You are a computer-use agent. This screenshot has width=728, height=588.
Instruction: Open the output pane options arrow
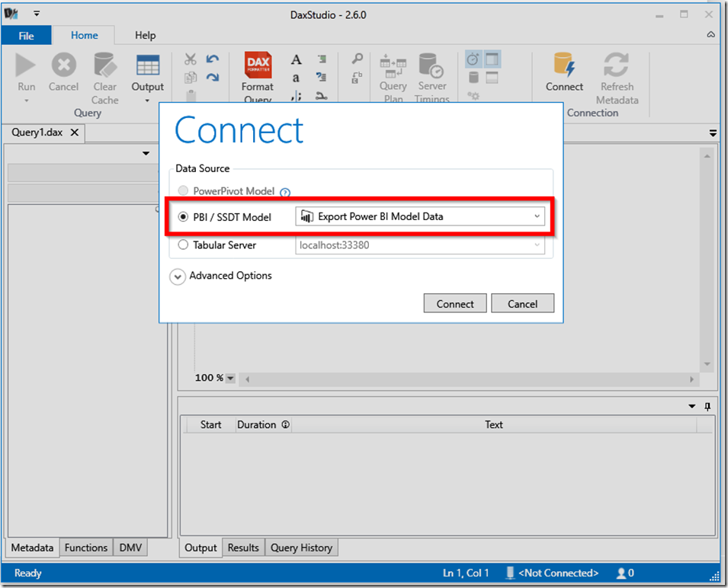[x=691, y=406]
